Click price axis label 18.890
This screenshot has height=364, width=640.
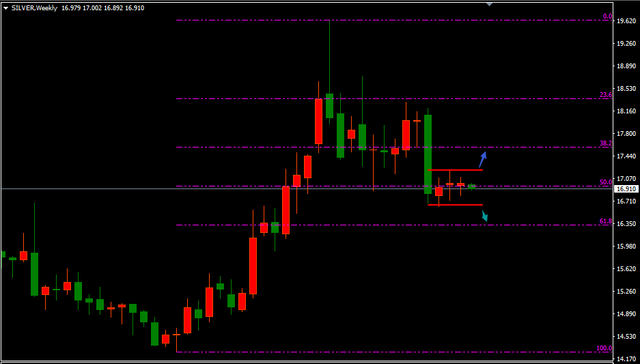tap(626, 66)
